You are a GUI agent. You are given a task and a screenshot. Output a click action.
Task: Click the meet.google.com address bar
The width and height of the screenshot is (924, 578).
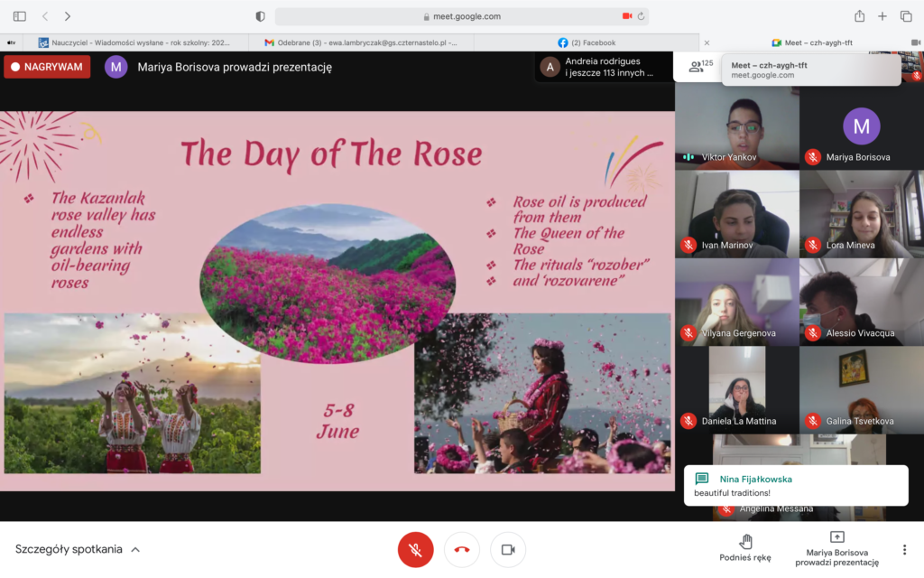point(460,16)
